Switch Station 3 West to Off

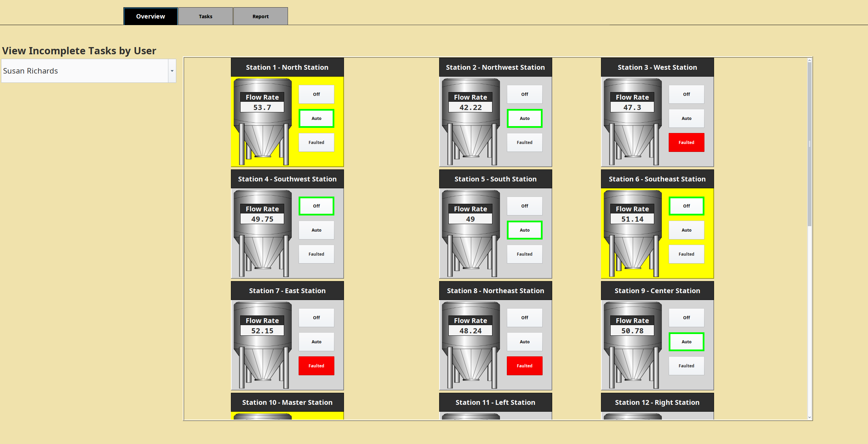tap(687, 94)
